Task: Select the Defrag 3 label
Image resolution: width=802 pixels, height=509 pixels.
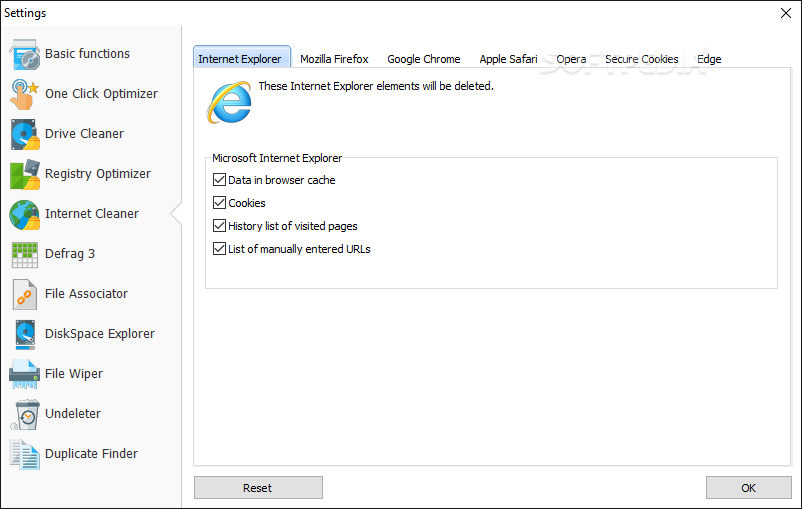Action: point(70,254)
